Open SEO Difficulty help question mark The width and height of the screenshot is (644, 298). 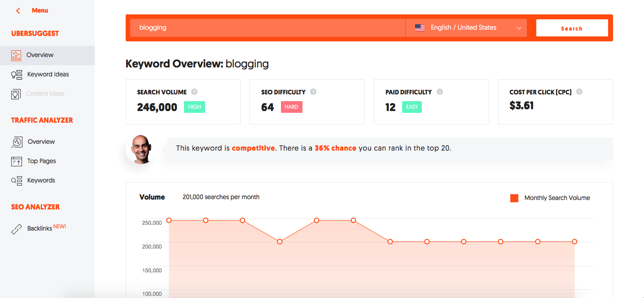pos(313,92)
